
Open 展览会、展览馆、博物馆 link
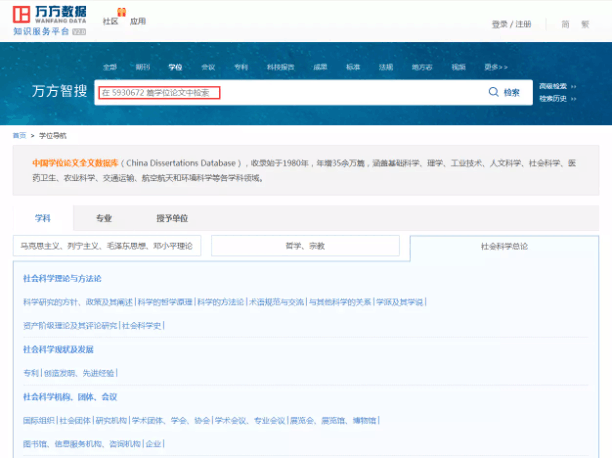click(333, 421)
